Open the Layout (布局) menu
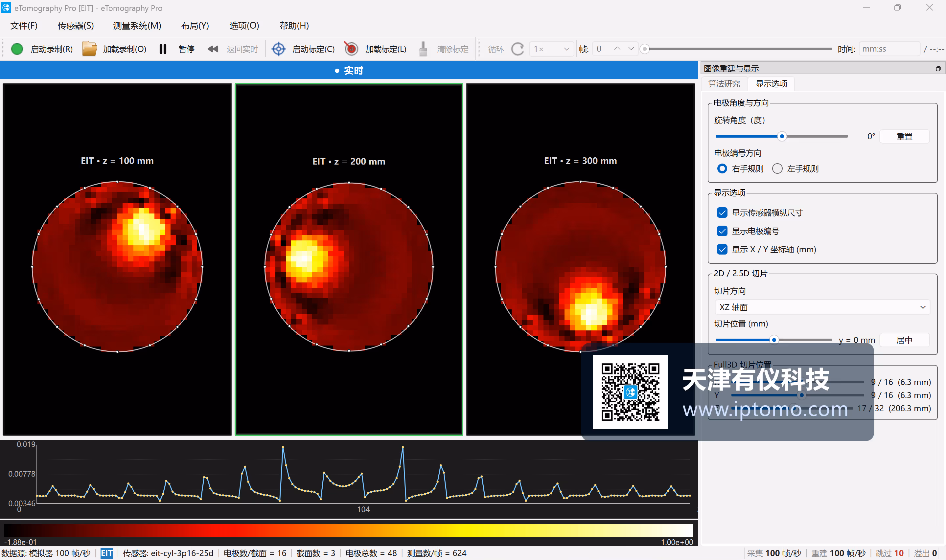This screenshot has height=560, width=946. tap(195, 26)
